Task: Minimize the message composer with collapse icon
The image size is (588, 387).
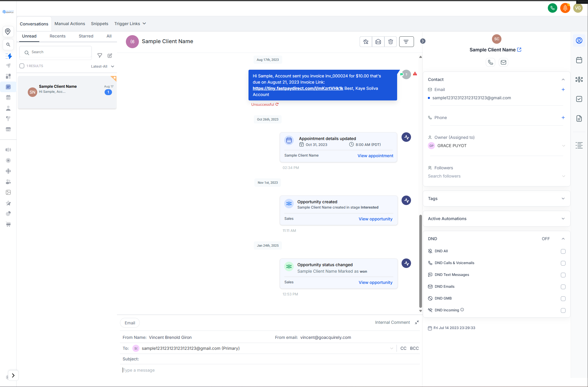Action: coord(417,322)
